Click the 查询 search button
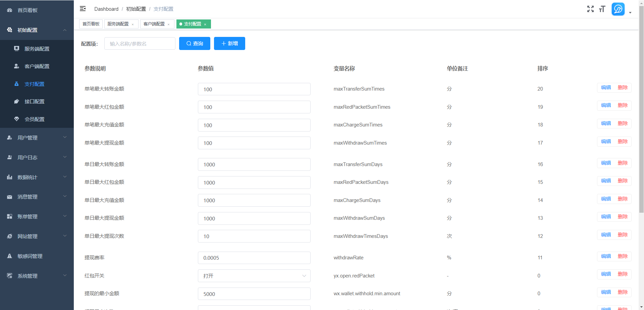The width and height of the screenshot is (644, 310). tap(195, 43)
